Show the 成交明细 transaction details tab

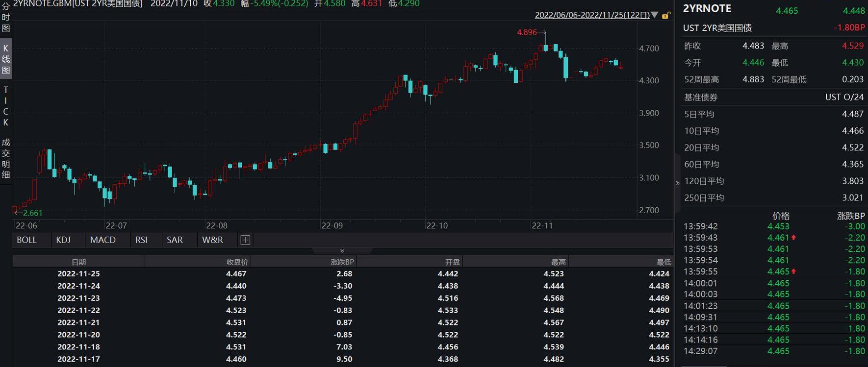coord(6,158)
